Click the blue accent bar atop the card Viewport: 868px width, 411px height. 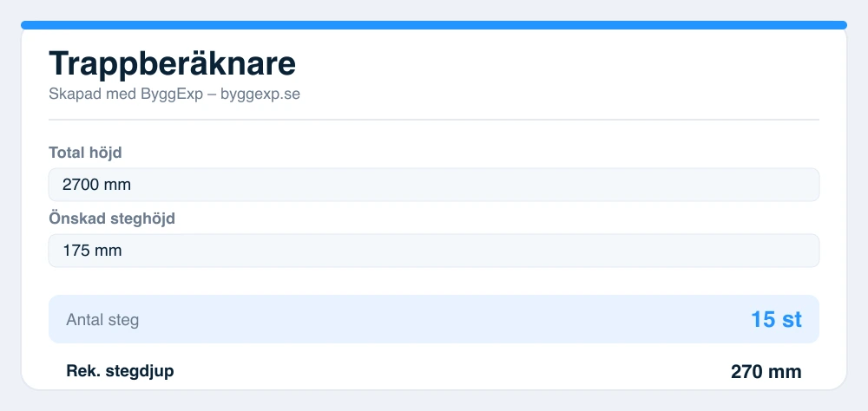click(x=433, y=25)
